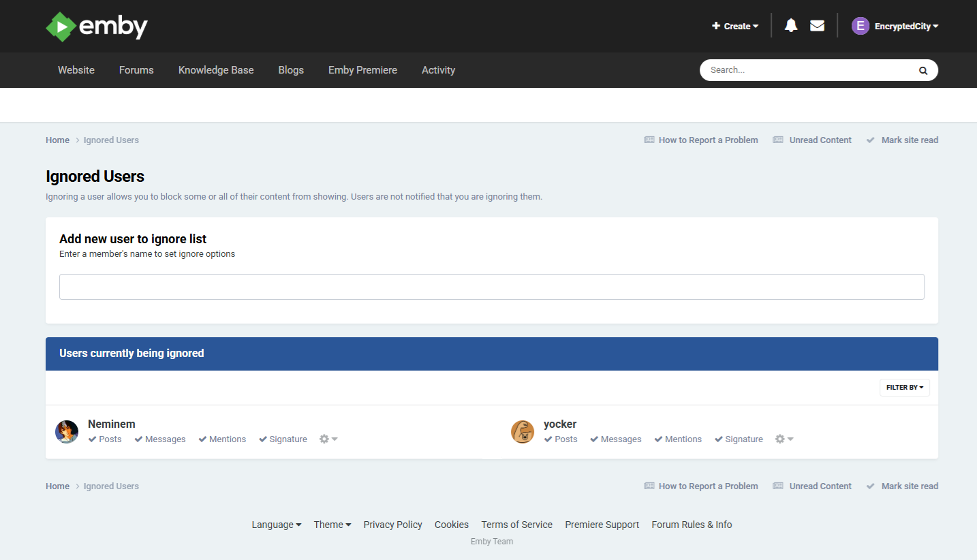
Task: Click Neminem's profile avatar
Action: (x=67, y=432)
